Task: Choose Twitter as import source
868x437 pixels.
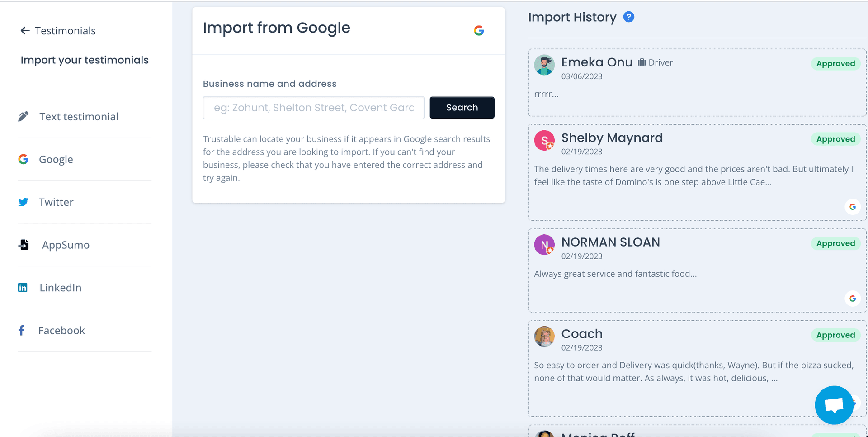Action: tap(56, 202)
